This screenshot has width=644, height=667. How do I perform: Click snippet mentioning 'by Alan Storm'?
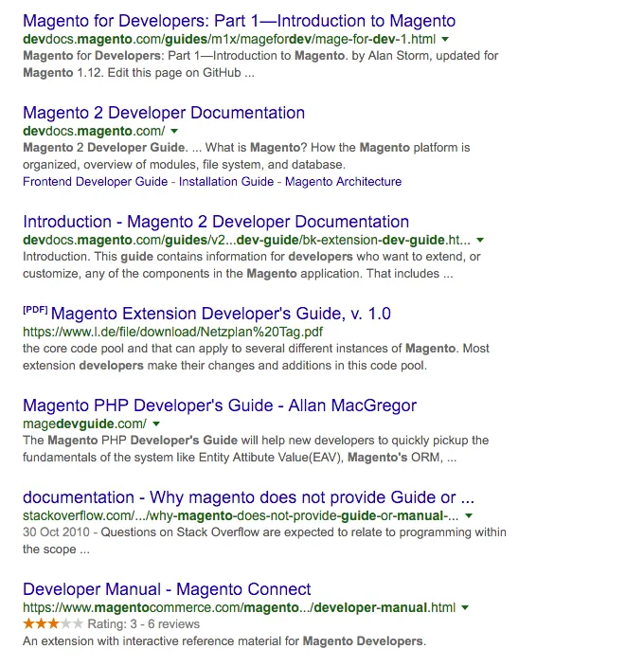[260, 64]
